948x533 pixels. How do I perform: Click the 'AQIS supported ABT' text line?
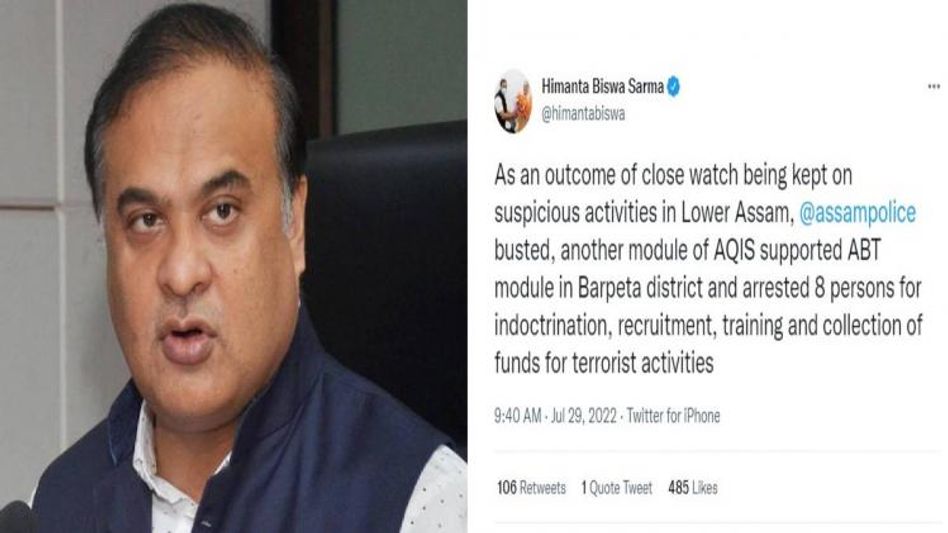point(687,251)
